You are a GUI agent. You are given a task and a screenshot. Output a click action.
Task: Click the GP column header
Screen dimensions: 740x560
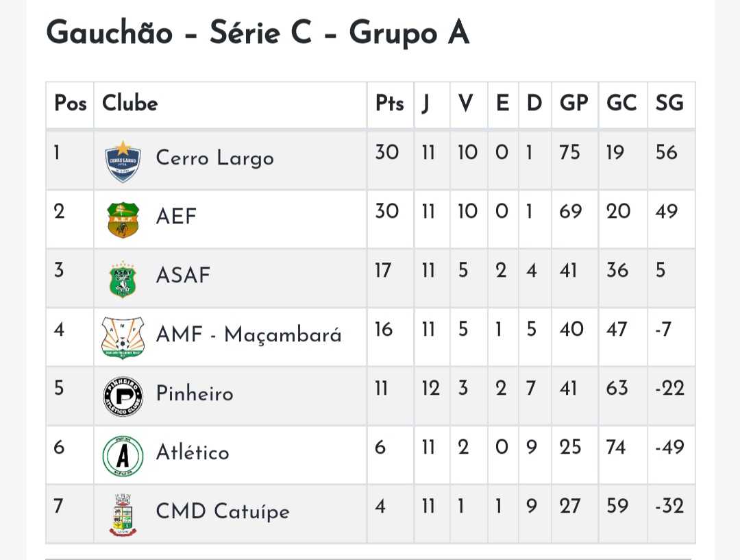pos(573,104)
